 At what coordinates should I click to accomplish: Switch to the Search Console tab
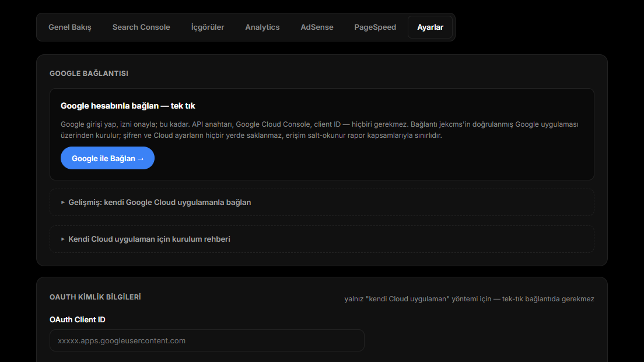click(x=141, y=27)
